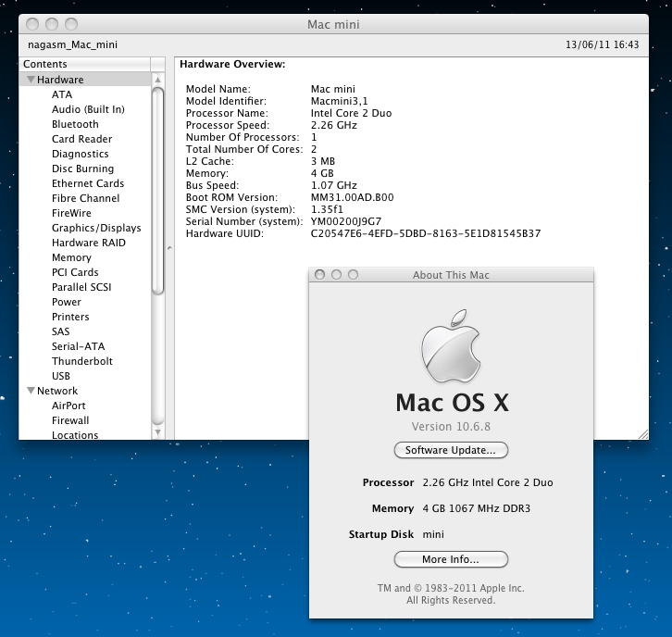
Task: Grab the Mac mini window resize handle
Action: coord(642,433)
